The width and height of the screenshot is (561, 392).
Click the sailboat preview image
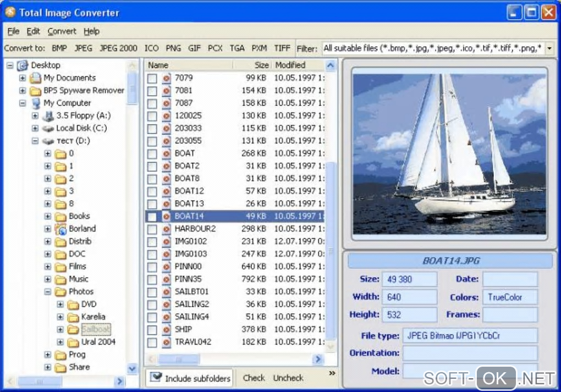pyautogui.click(x=449, y=154)
